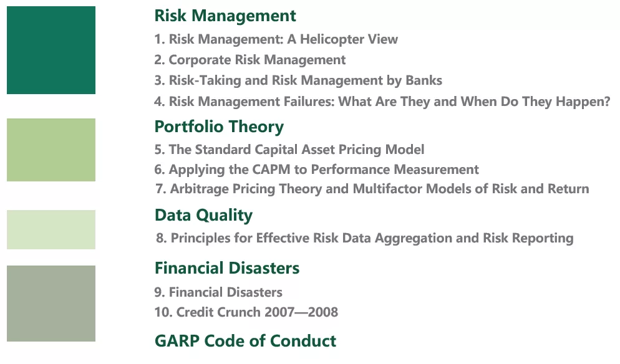
Task: Select Corporate Risk Management chapter
Action: pos(250,60)
